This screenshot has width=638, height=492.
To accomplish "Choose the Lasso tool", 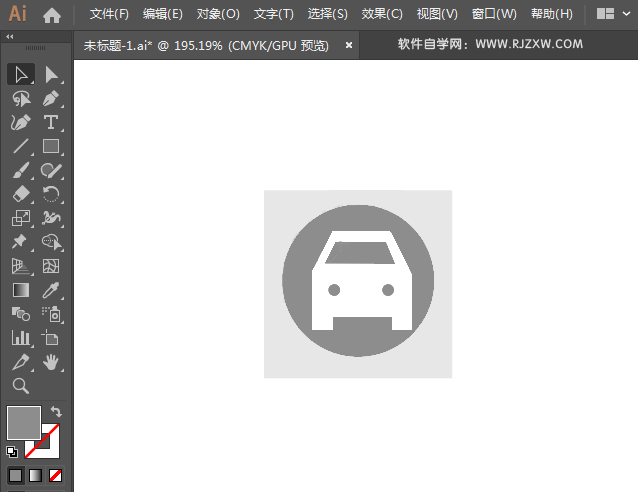I will pyautogui.click(x=21, y=98).
